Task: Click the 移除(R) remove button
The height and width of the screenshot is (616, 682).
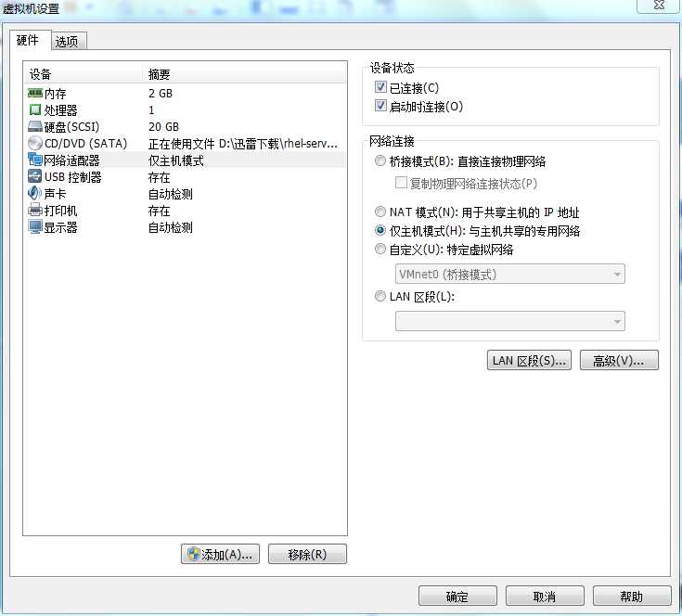Action: [x=307, y=554]
